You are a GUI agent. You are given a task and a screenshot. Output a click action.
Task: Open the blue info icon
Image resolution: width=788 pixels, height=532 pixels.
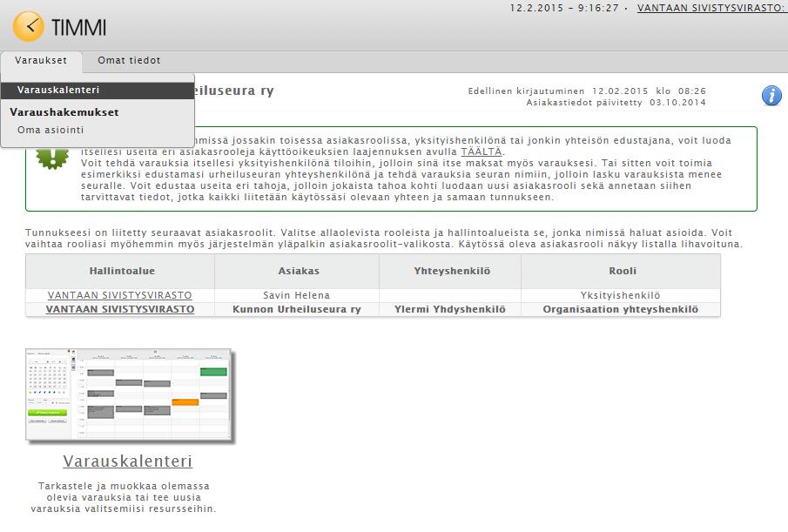(x=771, y=96)
